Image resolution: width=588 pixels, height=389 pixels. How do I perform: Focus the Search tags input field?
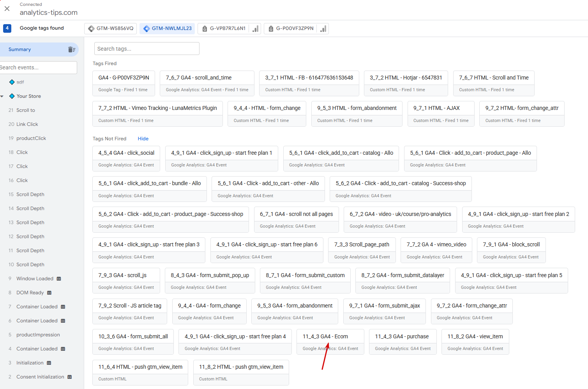147,49
